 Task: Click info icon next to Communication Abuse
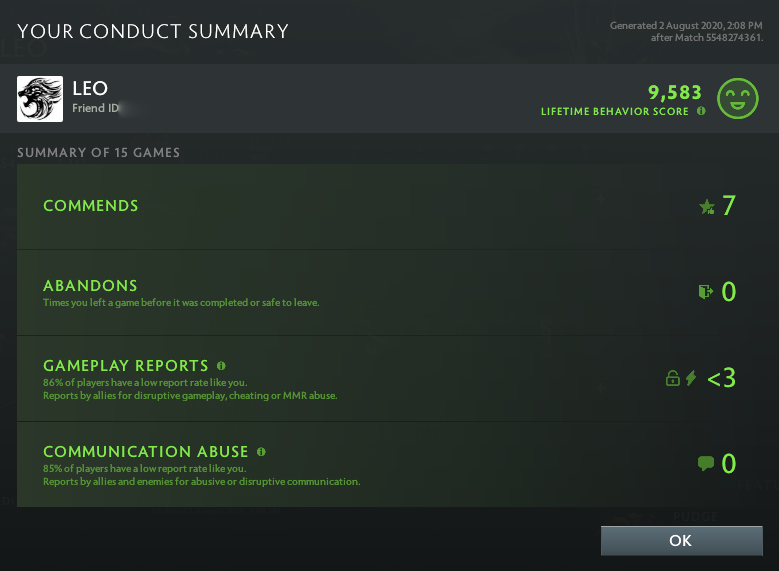[x=261, y=452]
